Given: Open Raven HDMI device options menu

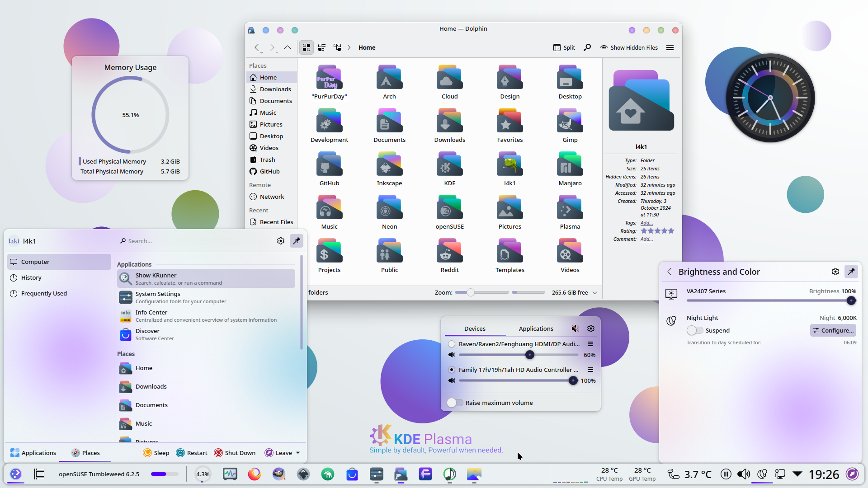Looking at the screenshot, I should [590, 344].
